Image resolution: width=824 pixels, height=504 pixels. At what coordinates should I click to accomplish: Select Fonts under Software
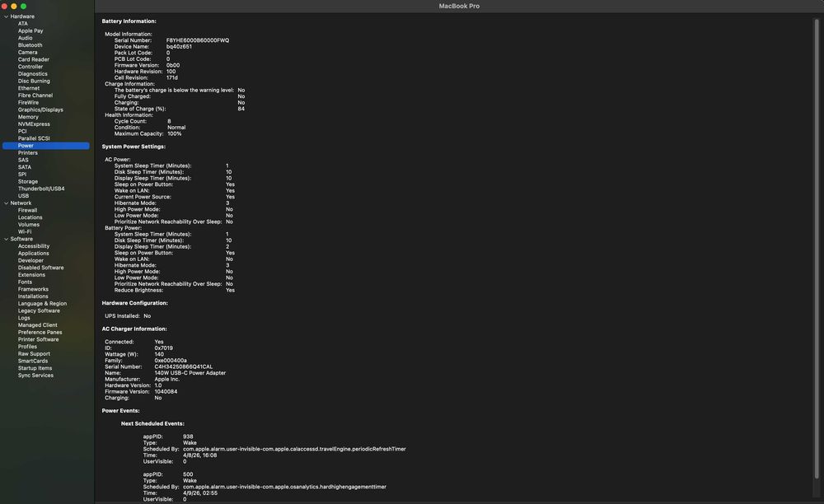point(25,282)
